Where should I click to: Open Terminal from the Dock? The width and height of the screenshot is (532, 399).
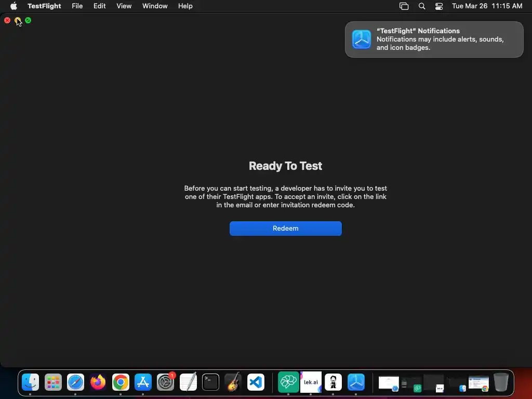210,382
